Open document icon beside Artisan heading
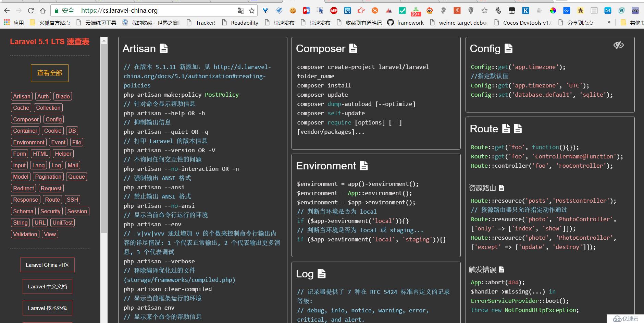 pyautogui.click(x=164, y=48)
